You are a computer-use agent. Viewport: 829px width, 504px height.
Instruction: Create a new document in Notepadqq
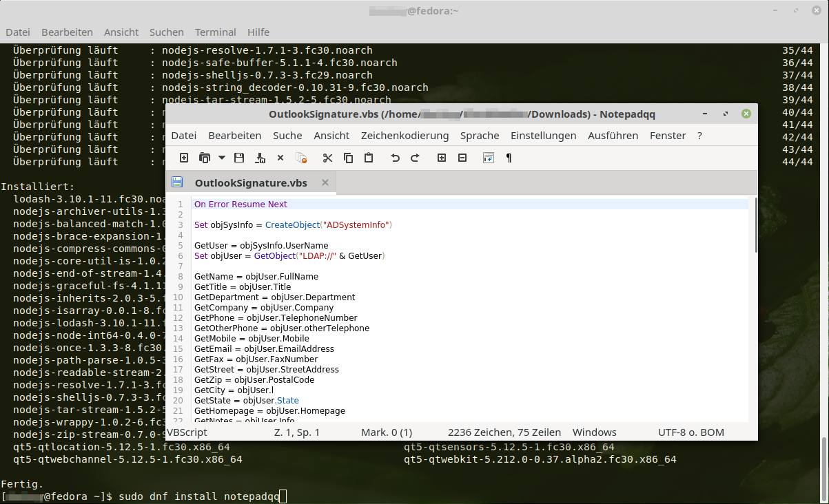[184, 158]
